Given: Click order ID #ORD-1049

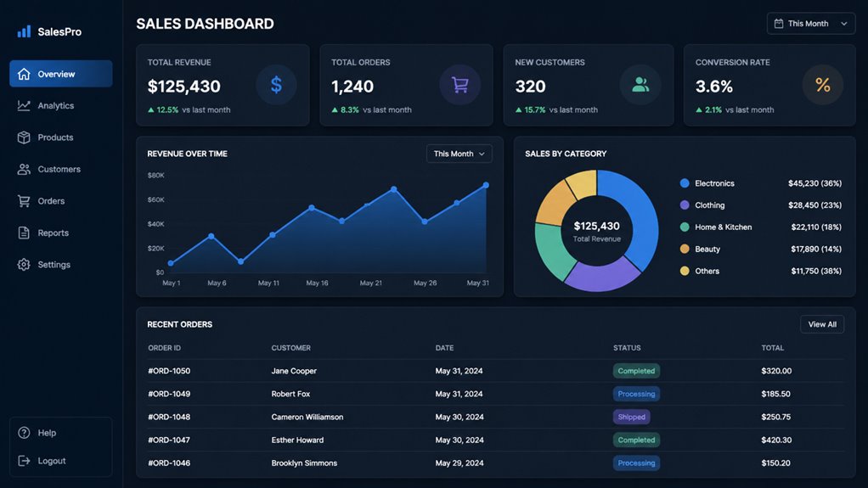Looking at the screenshot, I should (169, 394).
